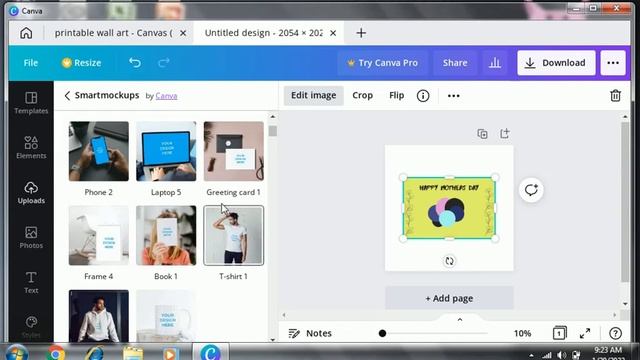Click the mockup panel scroll-down arrow
The image size is (640, 360).
click(273, 339)
